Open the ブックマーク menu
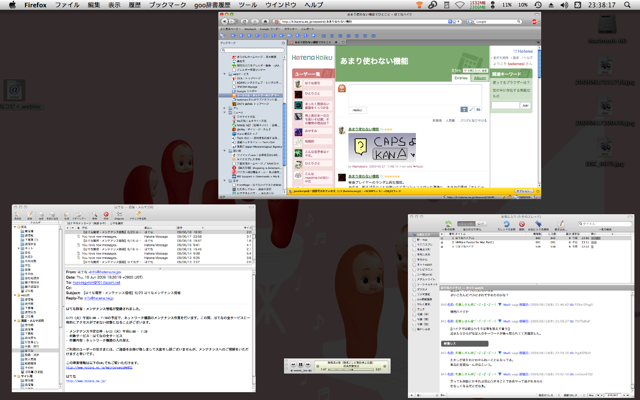Viewport: 640px width, 400px height. tap(167, 5)
